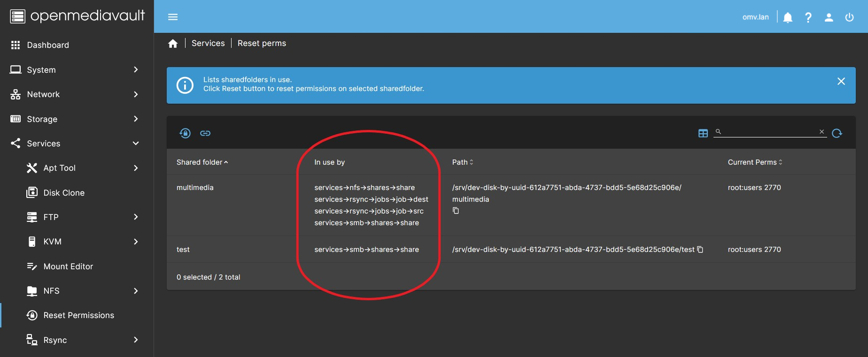Open the help question mark icon
The image size is (868, 357).
click(808, 17)
